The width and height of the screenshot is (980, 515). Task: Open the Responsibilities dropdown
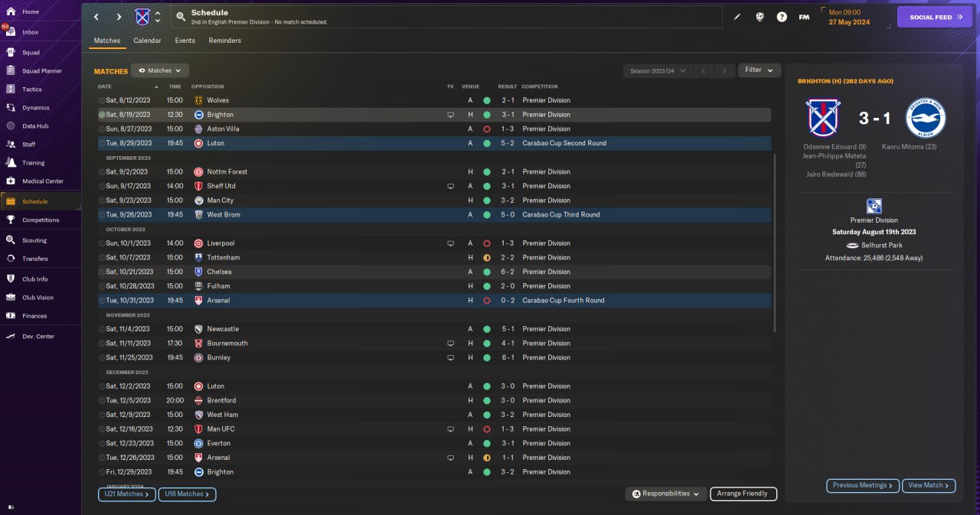point(665,494)
